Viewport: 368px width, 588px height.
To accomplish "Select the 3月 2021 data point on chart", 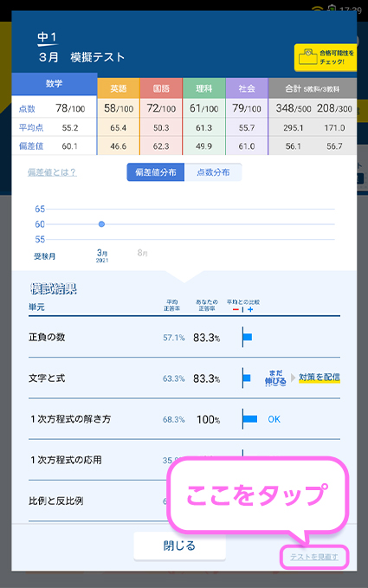I will (x=101, y=224).
